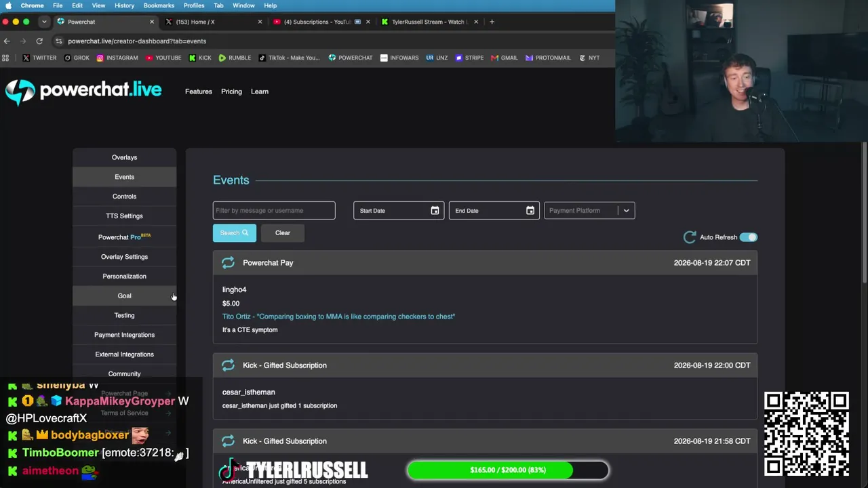868x488 pixels.
Task: Open Payment Integrations in the sidebar
Action: point(124,335)
